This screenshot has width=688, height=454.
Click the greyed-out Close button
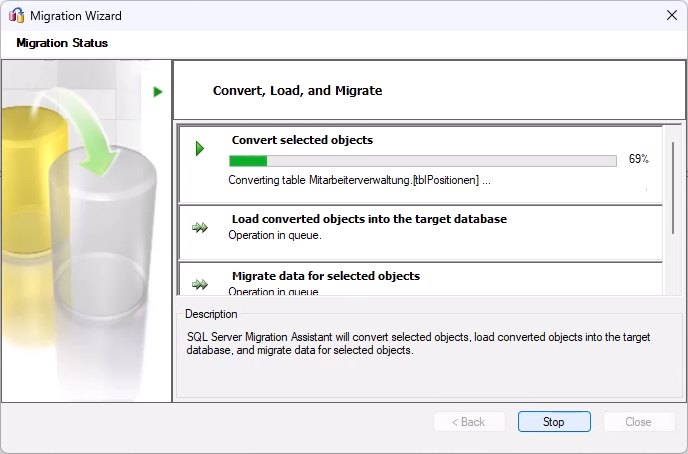(x=638, y=422)
